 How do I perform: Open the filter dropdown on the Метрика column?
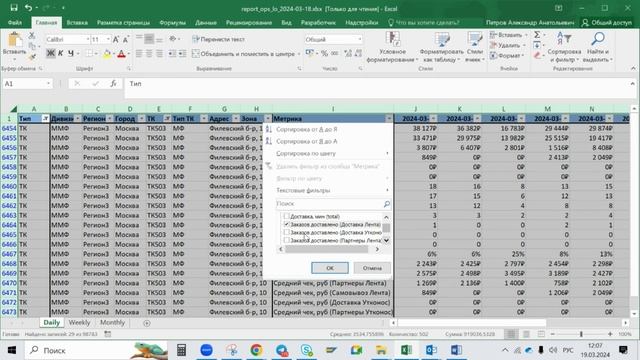tap(389, 119)
